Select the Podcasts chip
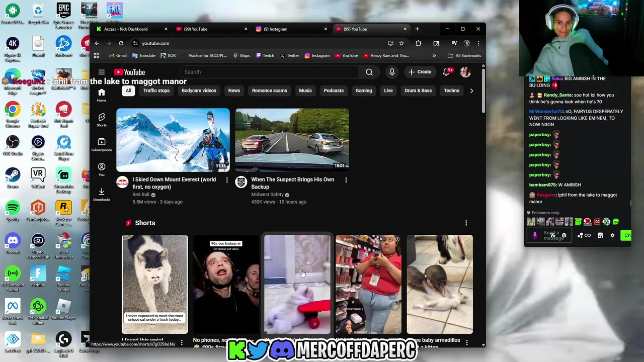 coord(334,90)
